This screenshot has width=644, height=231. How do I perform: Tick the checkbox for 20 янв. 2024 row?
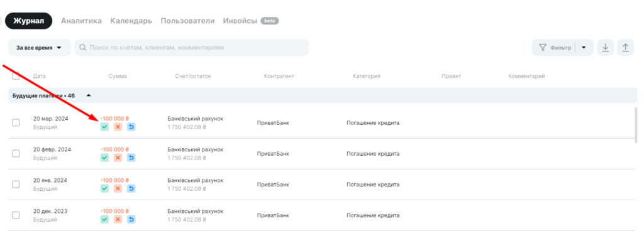16,185
